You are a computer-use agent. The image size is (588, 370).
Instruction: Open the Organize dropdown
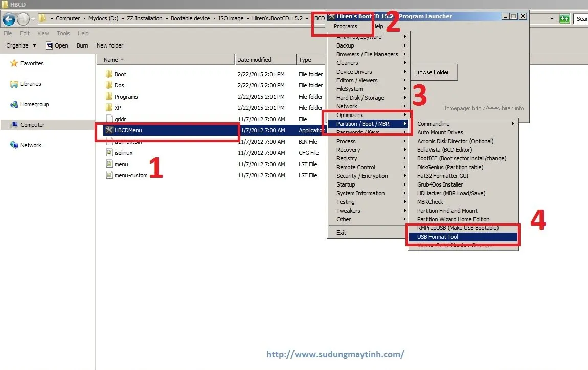pos(21,45)
